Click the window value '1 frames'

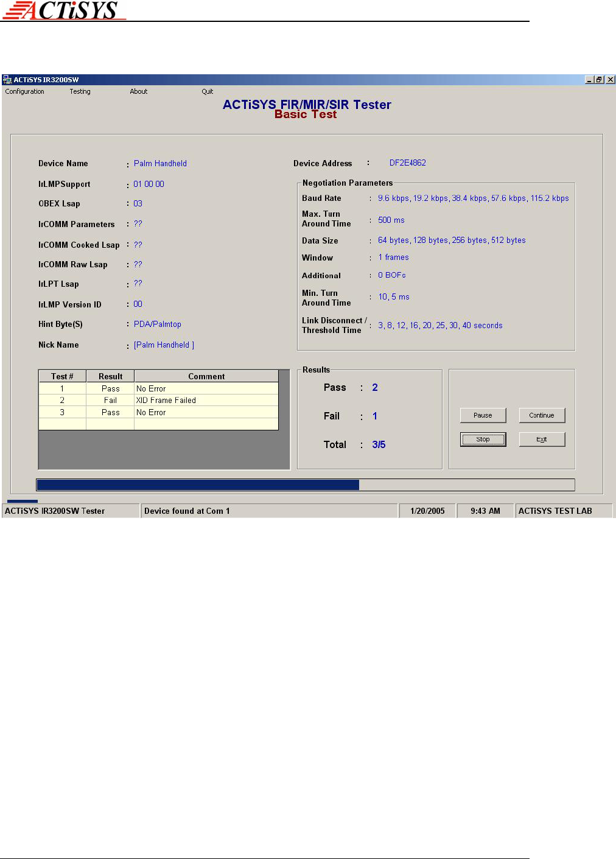[393, 257]
